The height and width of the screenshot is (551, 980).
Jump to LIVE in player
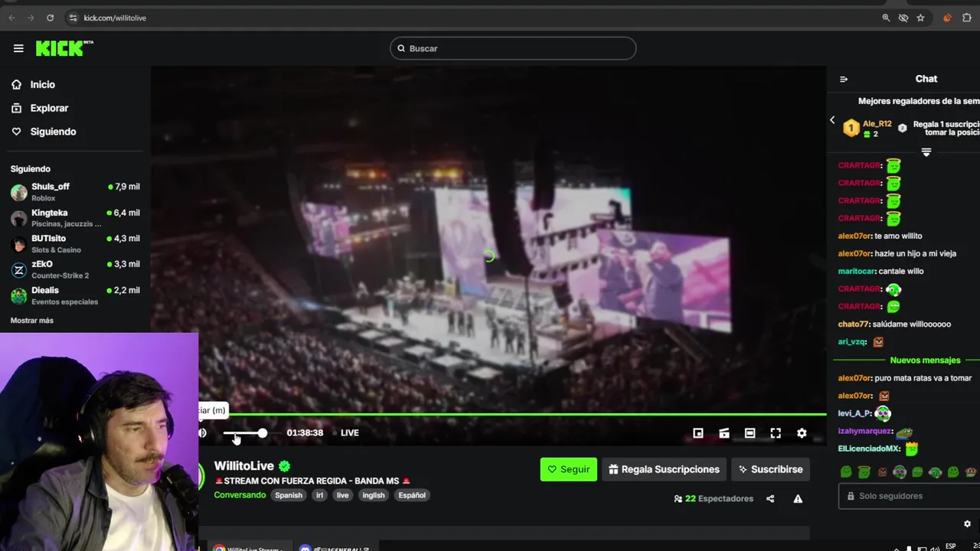349,433
